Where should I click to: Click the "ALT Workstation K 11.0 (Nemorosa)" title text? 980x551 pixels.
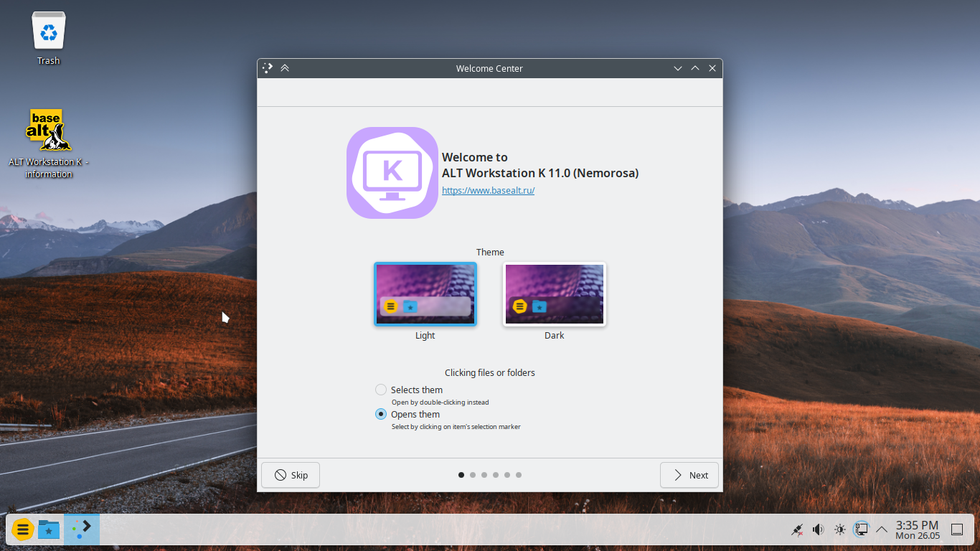click(x=540, y=173)
